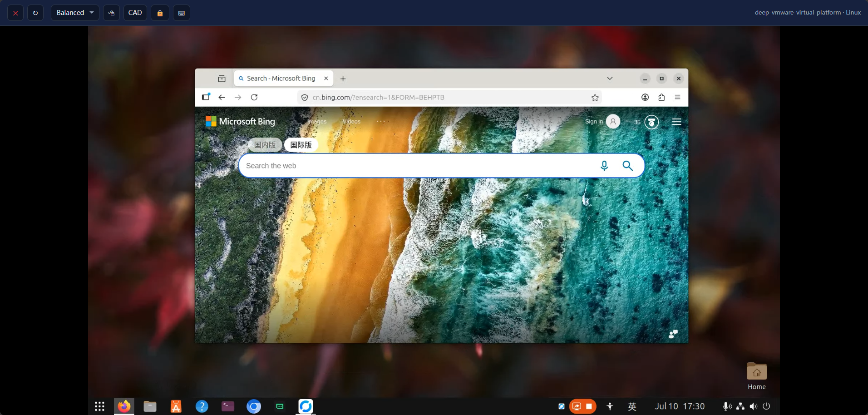Open the Show Apps grid in the dock
The height and width of the screenshot is (415, 868).
pos(99,406)
